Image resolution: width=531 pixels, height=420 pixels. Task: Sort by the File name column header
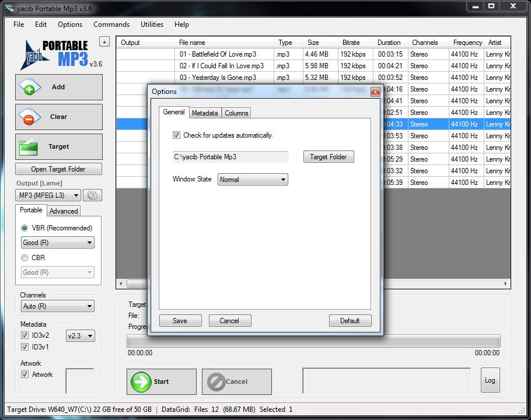(224, 43)
